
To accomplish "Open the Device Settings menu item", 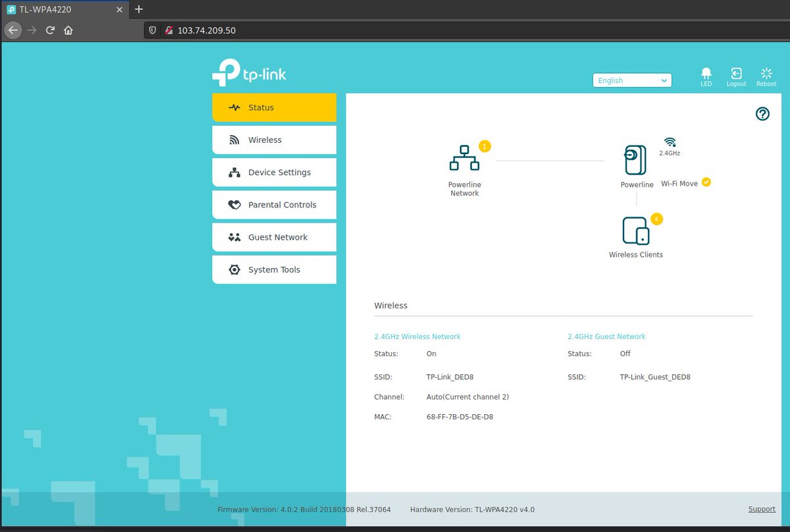I will pyautogui.click(x=274, y=172).
